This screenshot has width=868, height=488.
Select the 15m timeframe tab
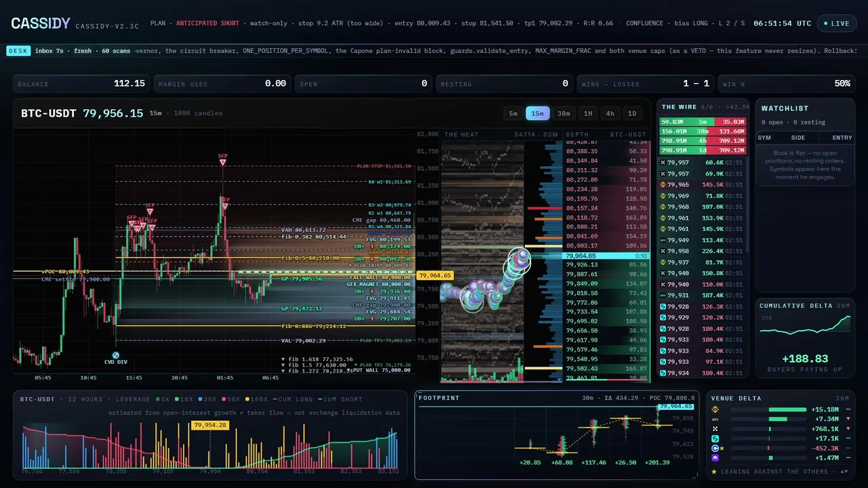[538, 113]
